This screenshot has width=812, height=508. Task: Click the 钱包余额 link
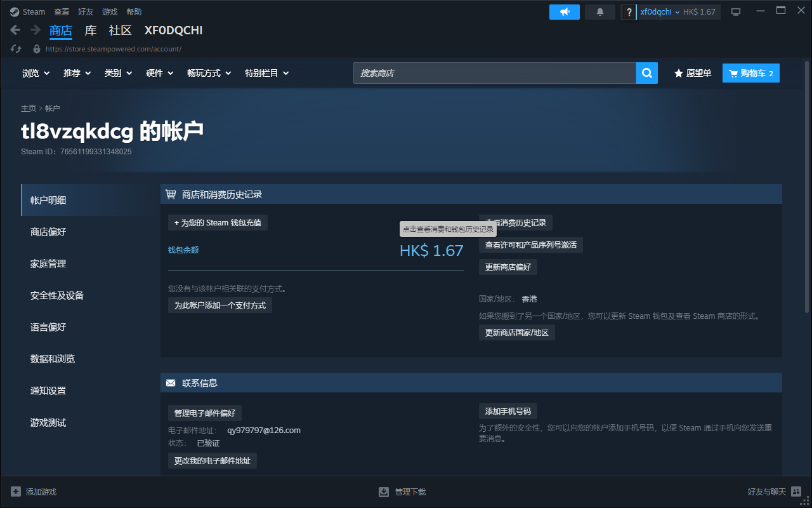coord(183,250)
